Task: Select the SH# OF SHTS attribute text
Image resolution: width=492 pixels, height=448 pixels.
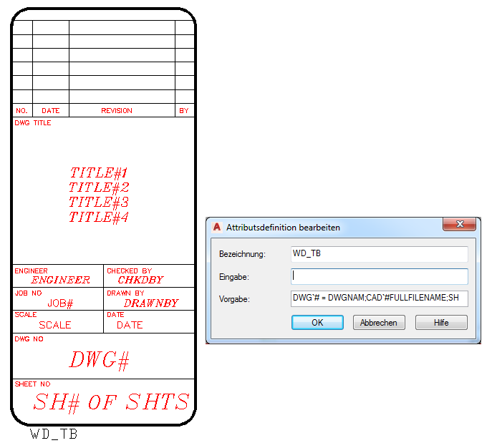Action: coord(111,402)
